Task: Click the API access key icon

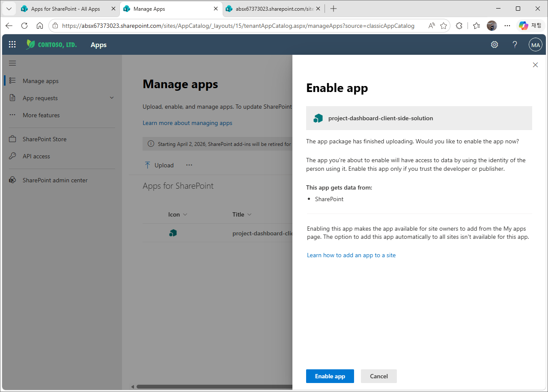Action: pyautogui.click(x=13, y=156)
